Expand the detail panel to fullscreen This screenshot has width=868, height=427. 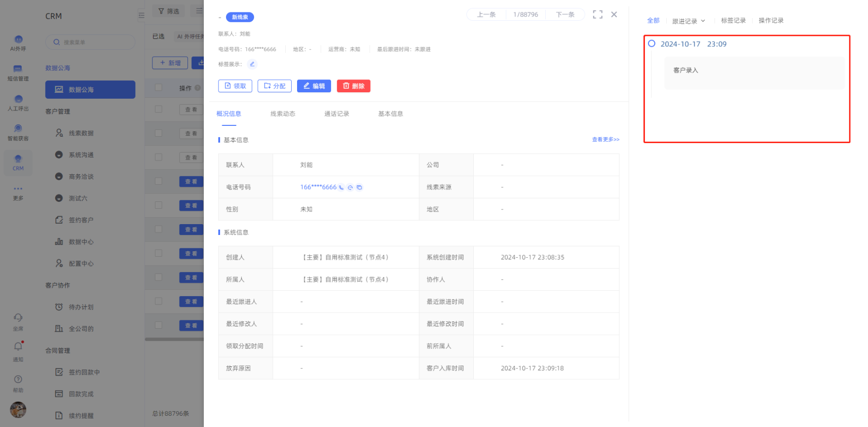coord(598,15)
